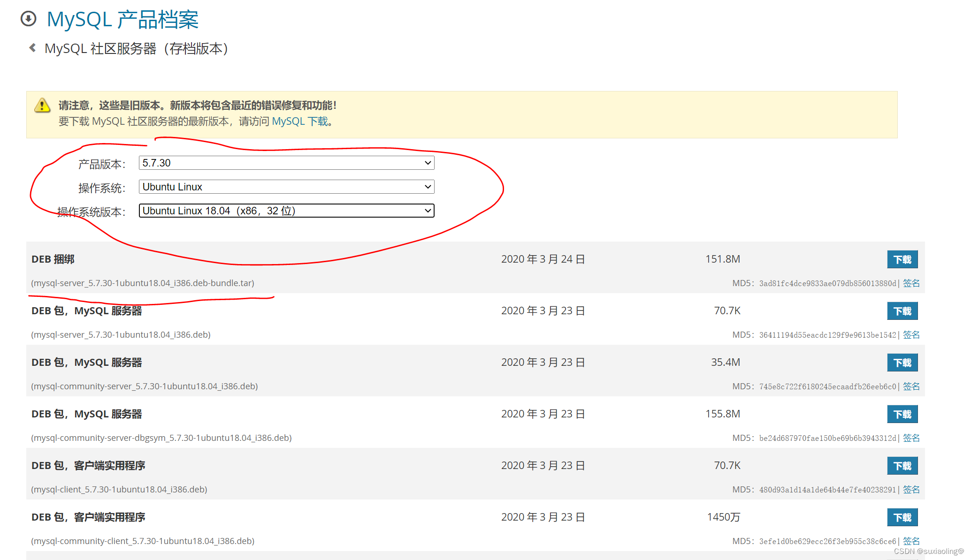Download the mysql-community-server-dbgsym 155.8M package
The width and height of the screenshot is (971, 560).
(902, 414)
